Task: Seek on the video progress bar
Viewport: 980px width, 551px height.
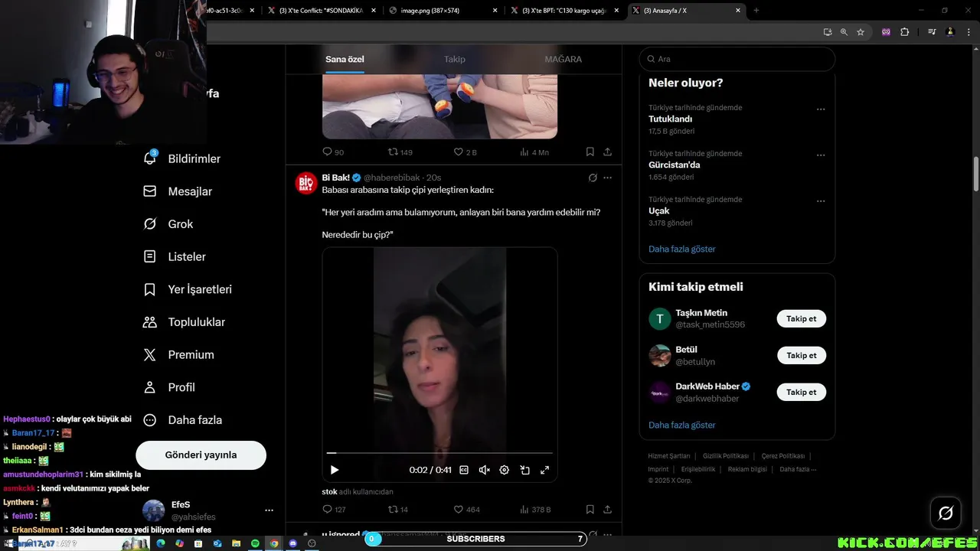Action: pos(440,453)
